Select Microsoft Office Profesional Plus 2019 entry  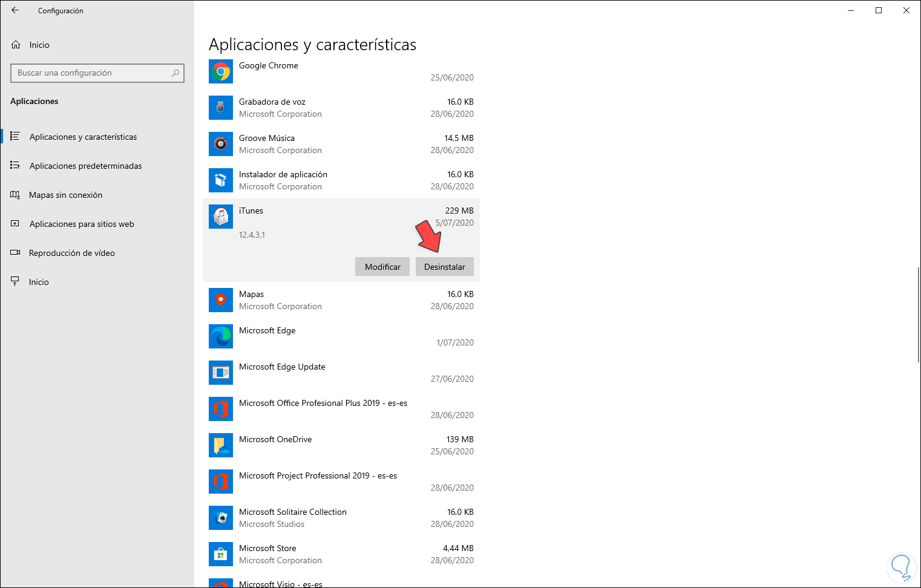pyautogui.click(x=323, y=403)
